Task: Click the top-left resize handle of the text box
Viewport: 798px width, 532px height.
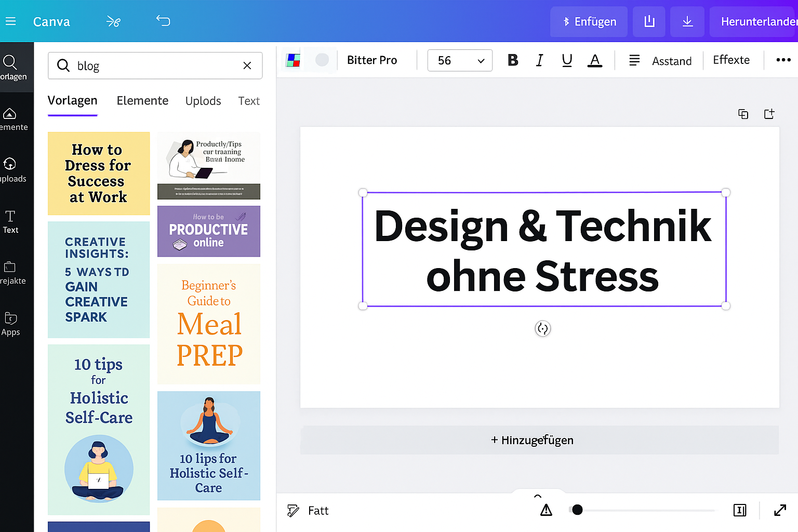Action: pos(363,193)
